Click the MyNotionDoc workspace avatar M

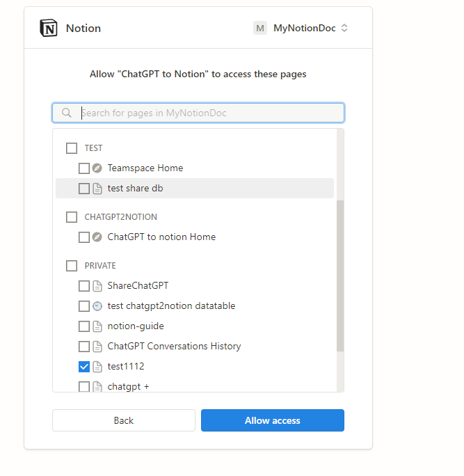pos(260,28)
